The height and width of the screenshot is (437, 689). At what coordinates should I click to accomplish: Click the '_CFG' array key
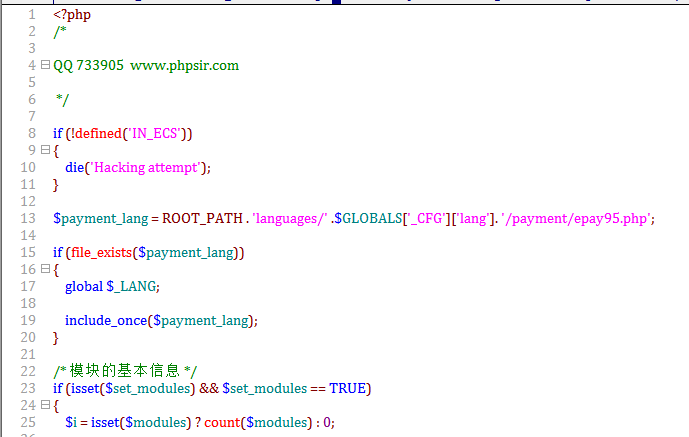point(426,218)
